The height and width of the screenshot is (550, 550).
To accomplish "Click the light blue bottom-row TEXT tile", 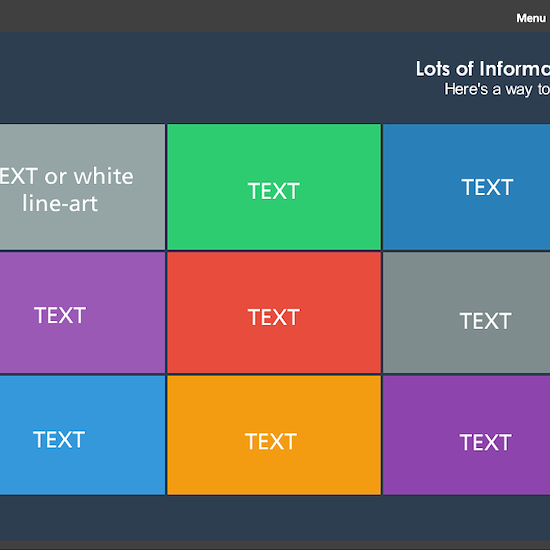I will pyautogui.click(x=82, y=435).
